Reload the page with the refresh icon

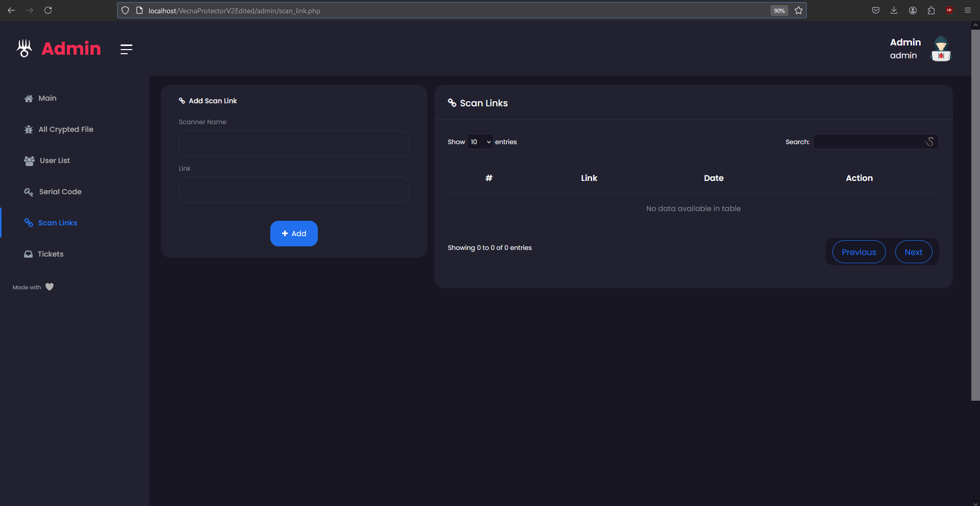click(x=48, y=10)
